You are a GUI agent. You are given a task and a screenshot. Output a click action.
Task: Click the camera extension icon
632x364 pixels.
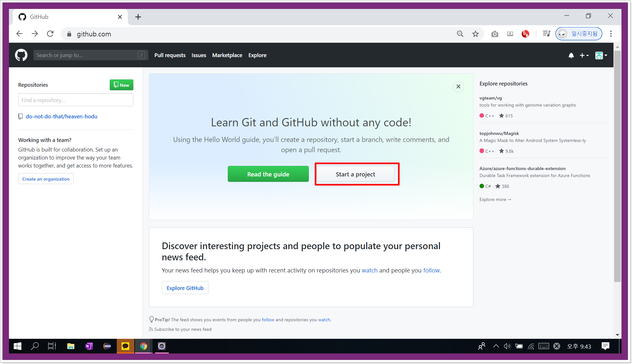[x=494, y=34]
